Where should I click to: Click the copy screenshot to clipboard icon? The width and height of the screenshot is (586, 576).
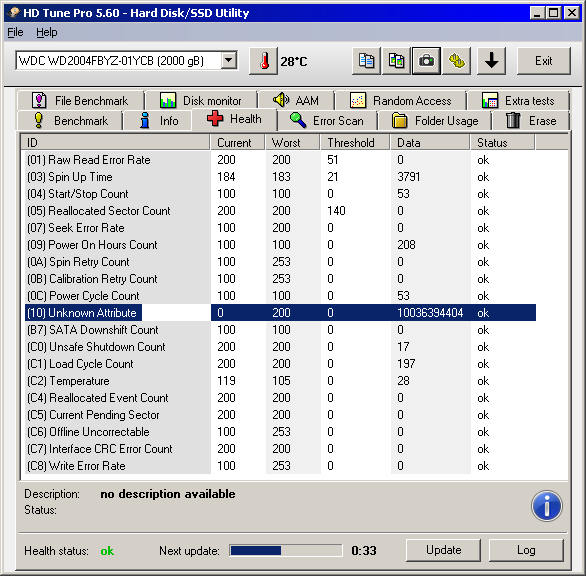coord(396,61)
